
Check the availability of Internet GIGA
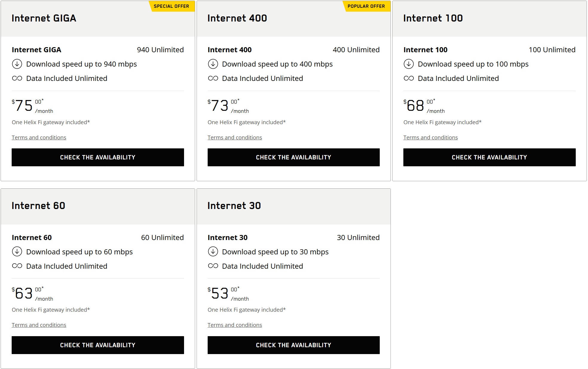(x=98, y=157)
